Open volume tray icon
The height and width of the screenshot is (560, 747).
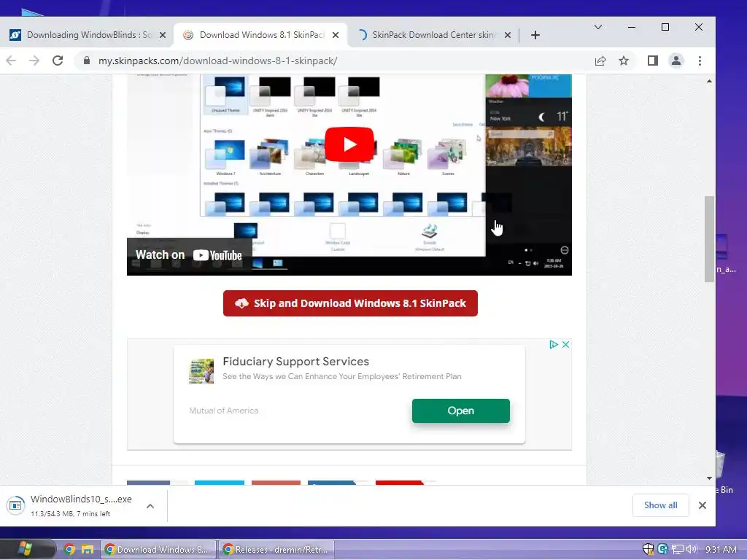pyautogui.click(x=692, y=549)
